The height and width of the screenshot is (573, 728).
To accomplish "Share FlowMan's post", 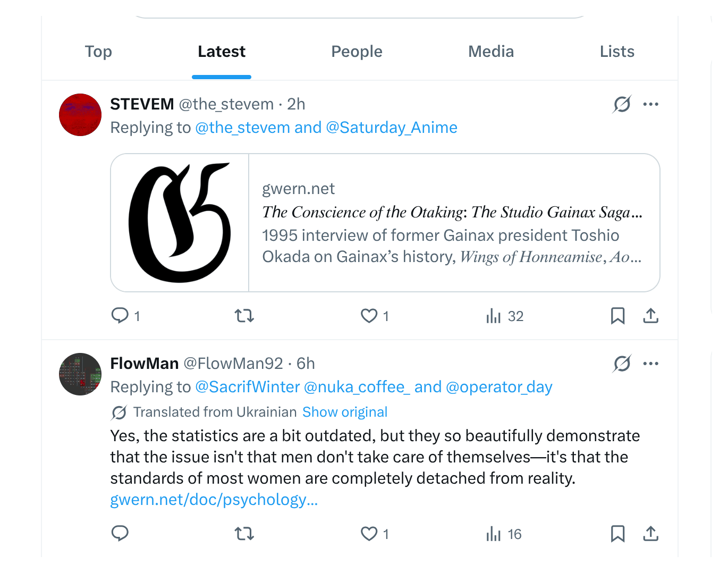I will coord(650,533).
